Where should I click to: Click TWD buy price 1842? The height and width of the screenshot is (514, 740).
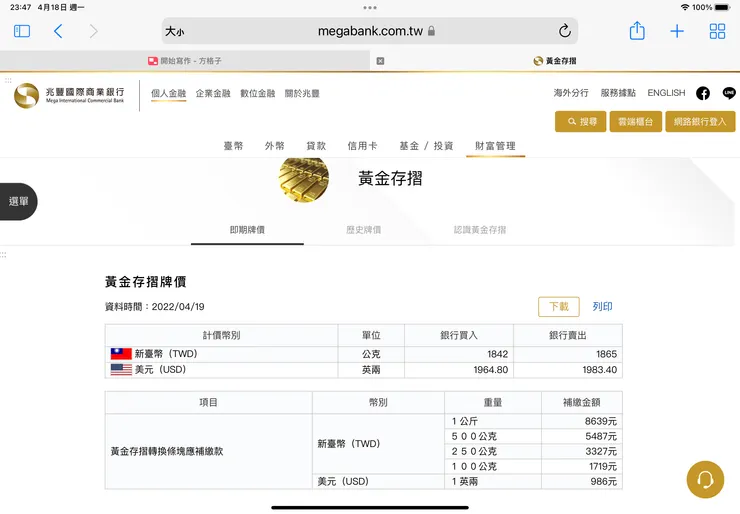point(497,354)
